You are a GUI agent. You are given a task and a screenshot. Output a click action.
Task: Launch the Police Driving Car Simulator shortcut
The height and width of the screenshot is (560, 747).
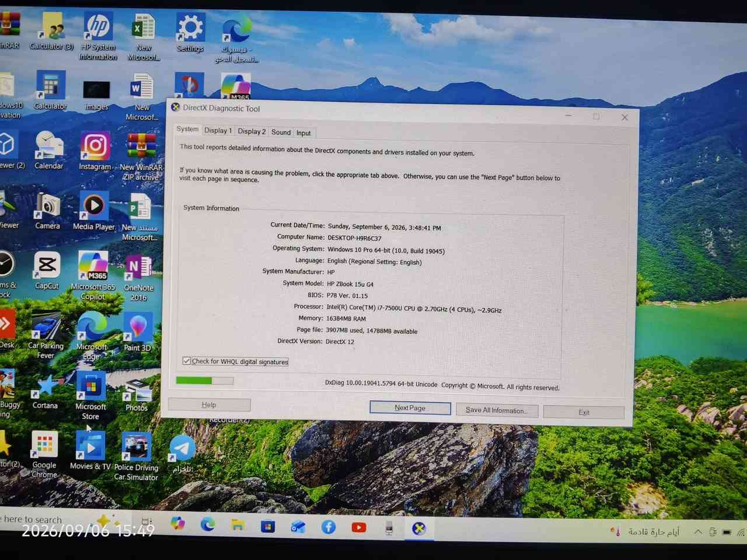click(136, 457)
